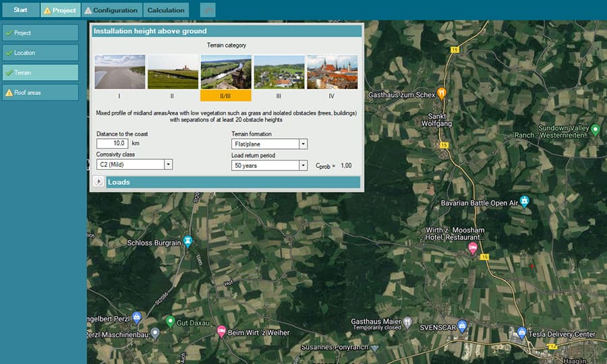Switch to the Configuration tab
The height and width of the screenshot is (364, 607).
[x=112, y=10]
